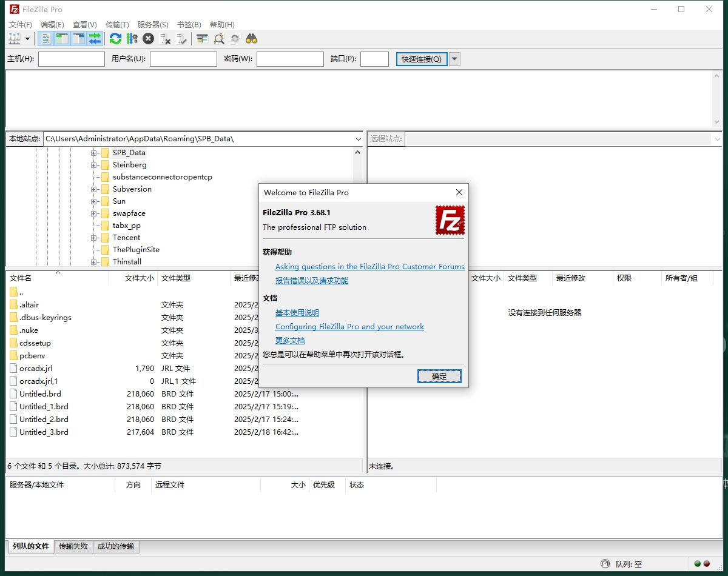Open the 基本使用说明 link
Viewport: 728px width, 576px height.
(297, 313)
